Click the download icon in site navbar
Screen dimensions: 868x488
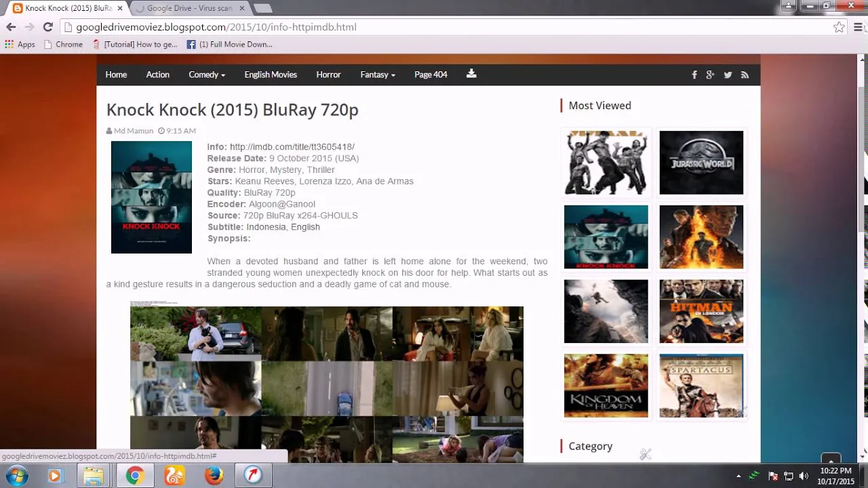471,74
